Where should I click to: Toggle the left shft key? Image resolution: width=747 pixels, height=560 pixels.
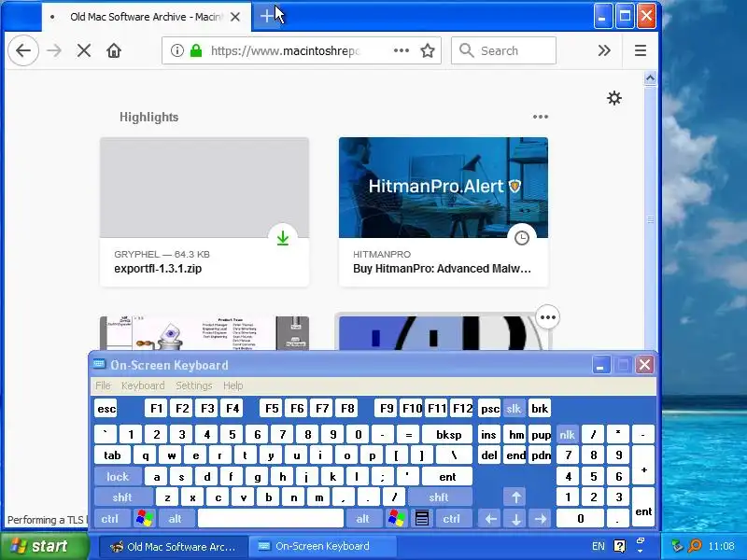pos(122,497)
